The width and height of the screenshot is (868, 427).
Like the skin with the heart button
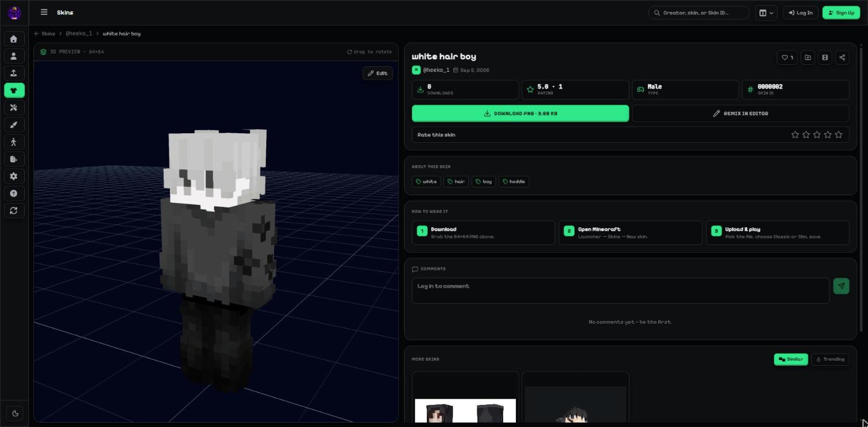787,58
